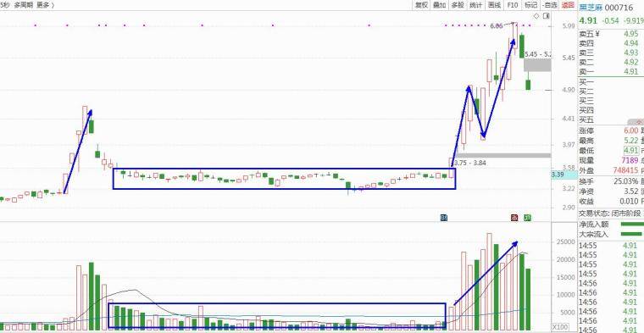Toggle -自选 watchlist removal
644x333 pixels.
tap(550, 5)
